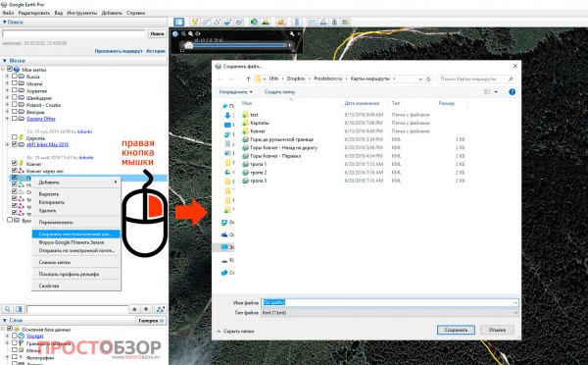
Task: Click the orange planet switcher toolbar icon
Action: click(x=281, y=23)
